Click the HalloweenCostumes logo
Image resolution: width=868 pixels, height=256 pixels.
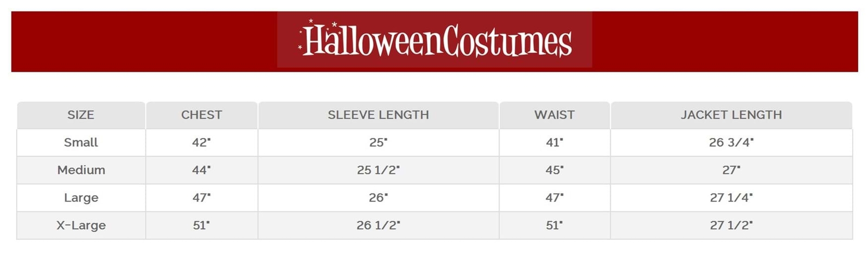pyautogui.click(x=435, y=40)
